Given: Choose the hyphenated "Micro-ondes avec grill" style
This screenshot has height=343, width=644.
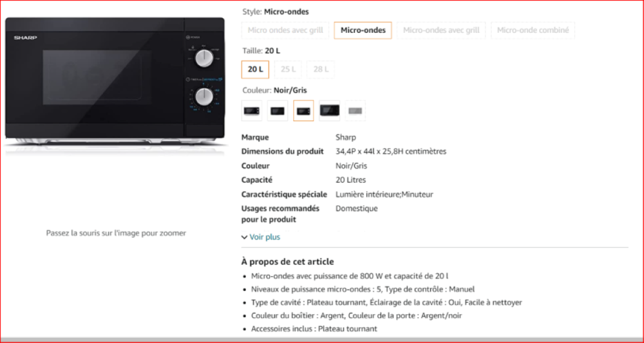Looking at the screenshot, I should (441, 30).
